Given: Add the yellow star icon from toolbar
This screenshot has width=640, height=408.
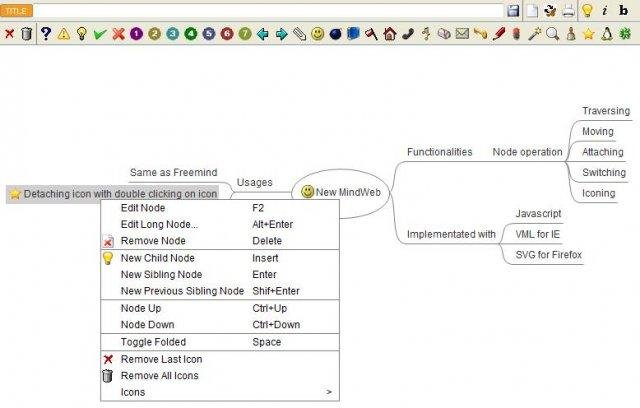Looking at the screenshot, I should click(589, 33).
